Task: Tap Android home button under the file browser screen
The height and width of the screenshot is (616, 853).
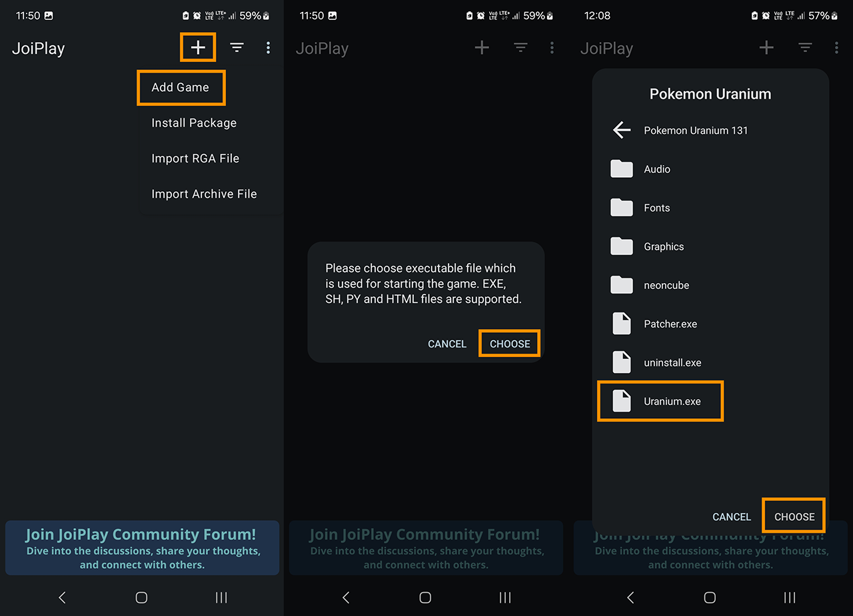Action: (710, 597)
